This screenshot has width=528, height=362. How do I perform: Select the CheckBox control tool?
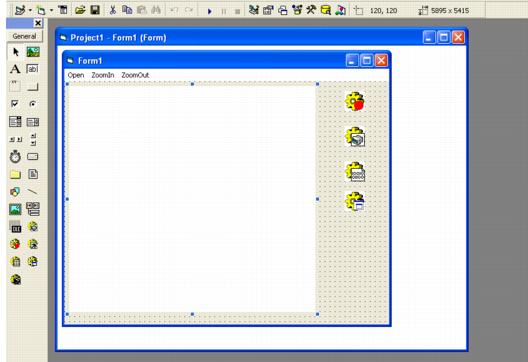15,104
